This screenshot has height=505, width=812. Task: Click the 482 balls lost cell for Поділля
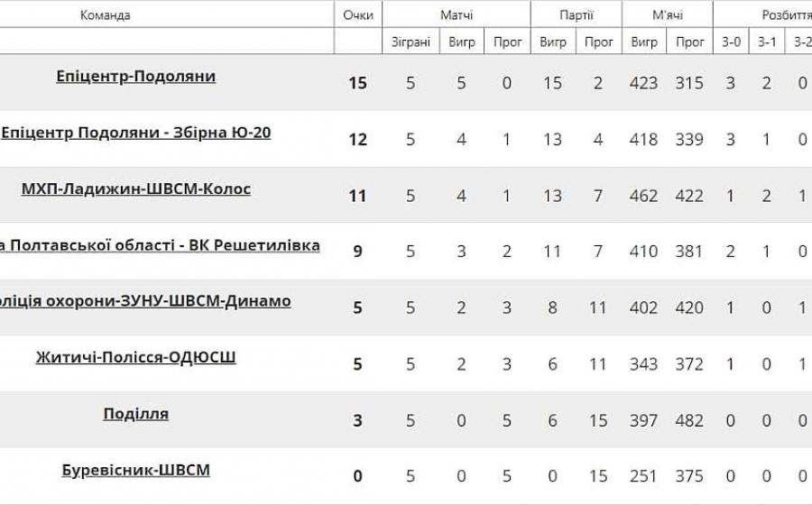click(x=690, y=420)
